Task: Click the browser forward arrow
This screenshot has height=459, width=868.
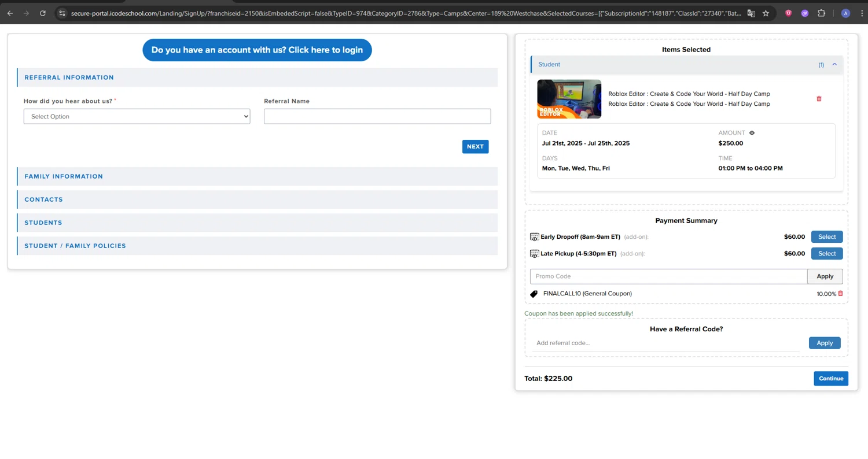Action: tap(26, 13)
